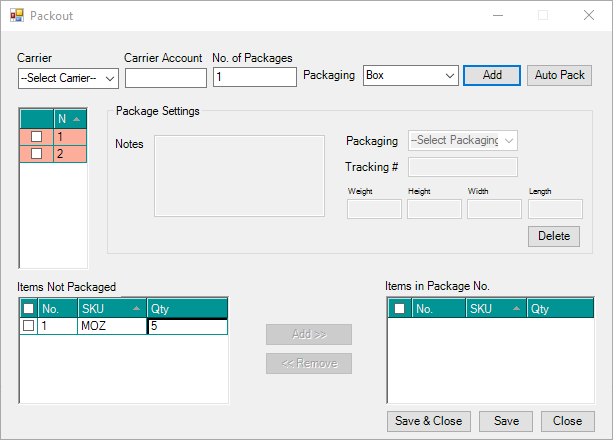Tick the checkbox for MOZ item row
The image size is (613, 440).
pyautogui.click(x=29, y=326)
